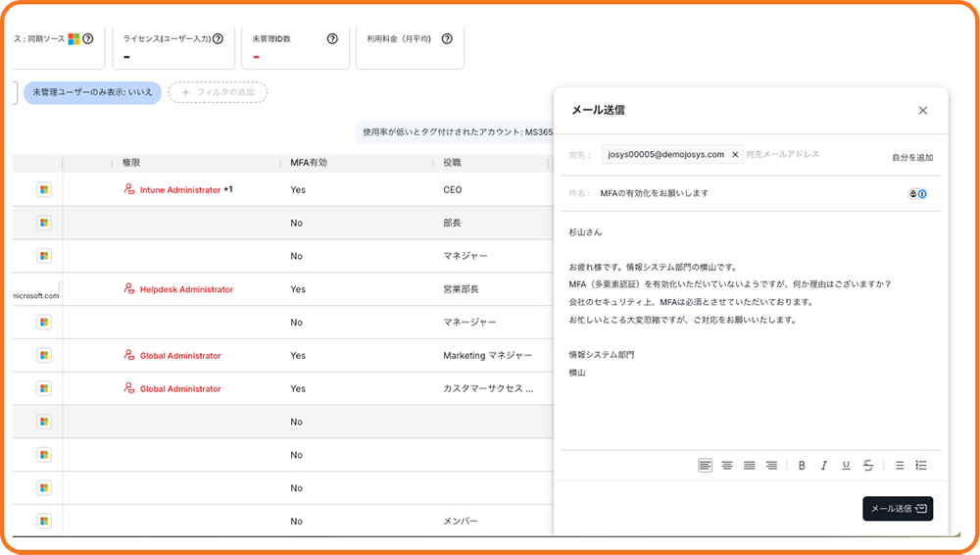Click the 役職 column header

point(452,163)
